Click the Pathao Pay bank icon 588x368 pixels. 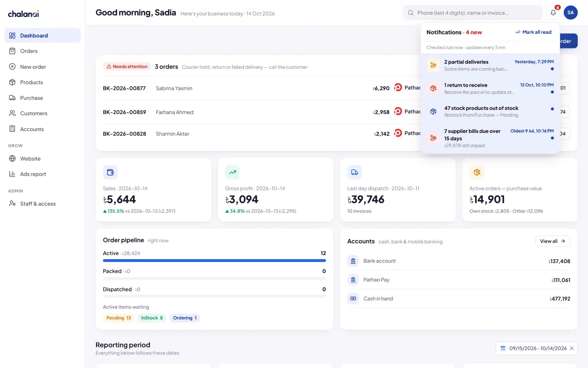(353, 280)
